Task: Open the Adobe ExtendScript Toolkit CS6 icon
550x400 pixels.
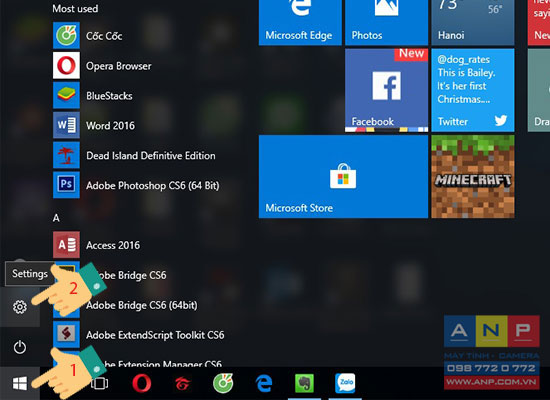Action: pos(66,334)
